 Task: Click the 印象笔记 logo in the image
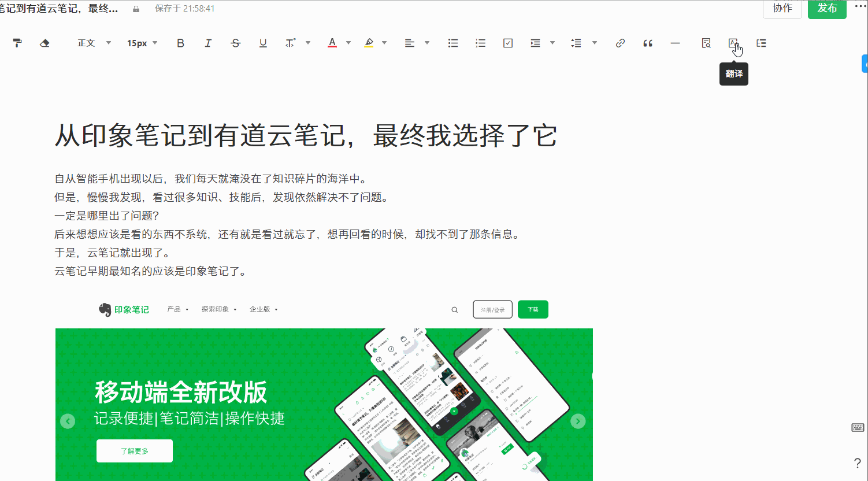click(124, 310)
